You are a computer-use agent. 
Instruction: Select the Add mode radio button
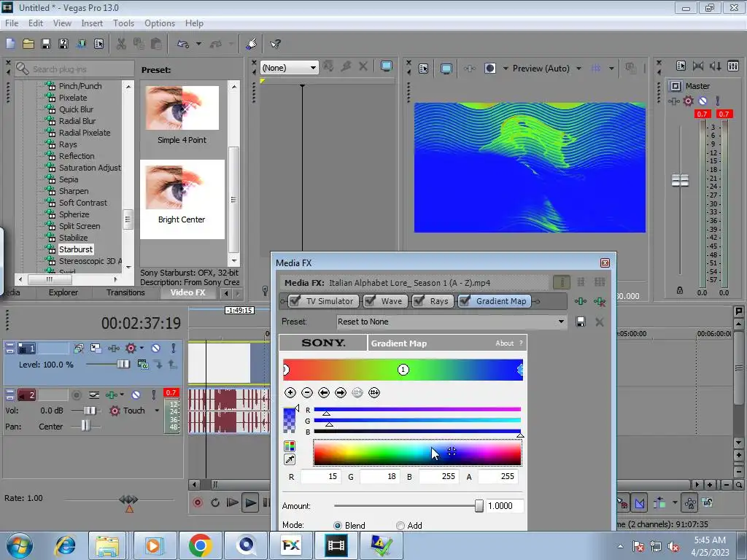click(400, 525)
